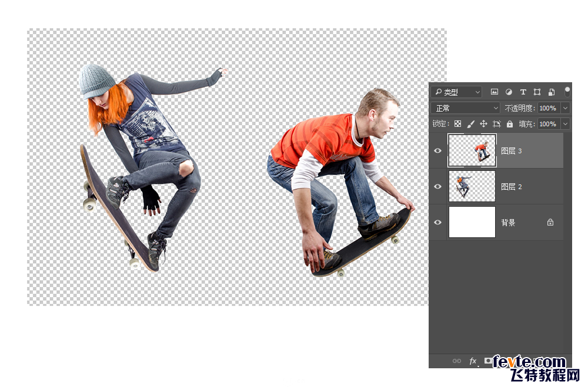Filter layers by adjustment layers icon

tap(509, 92)
